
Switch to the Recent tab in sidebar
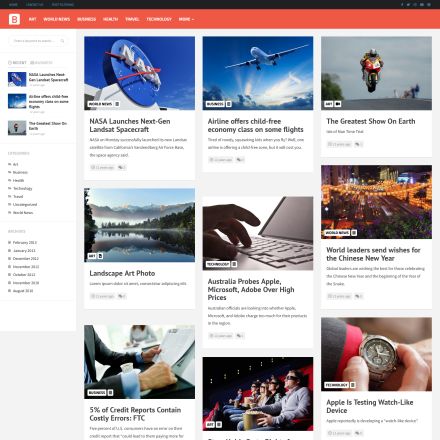pyautogui.click(x=17, y=63)
